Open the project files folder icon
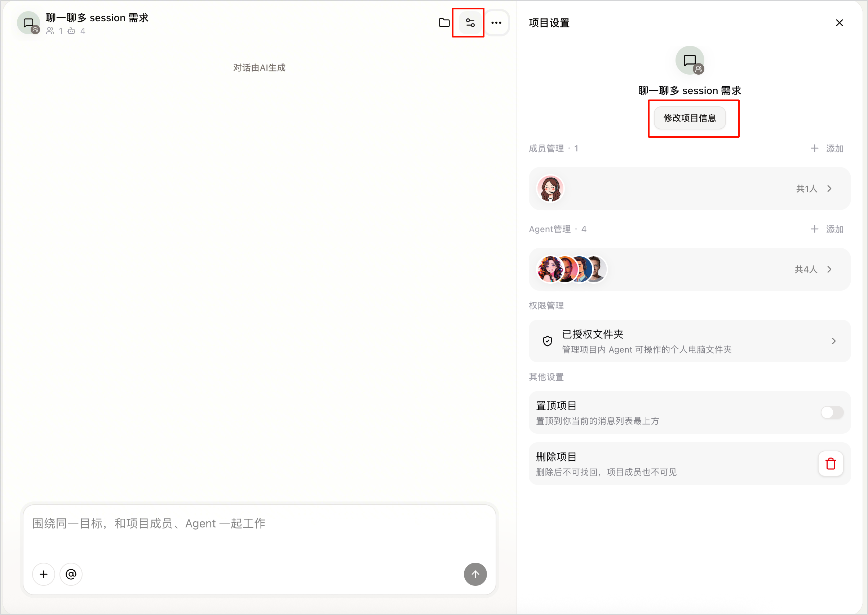 coord(444,23)
